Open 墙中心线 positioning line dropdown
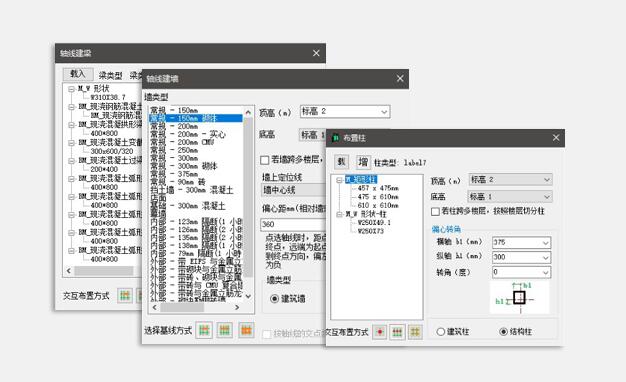The image size is (626, 382). coord(294,190)
